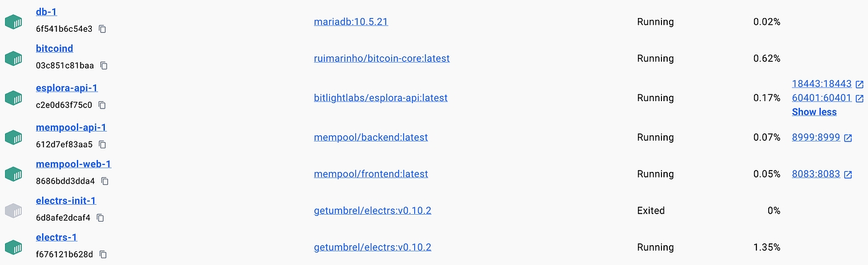The height and width of the screenshot is (265, 868).
Task: Open the bitcoind container link
Action: point(55,48)
